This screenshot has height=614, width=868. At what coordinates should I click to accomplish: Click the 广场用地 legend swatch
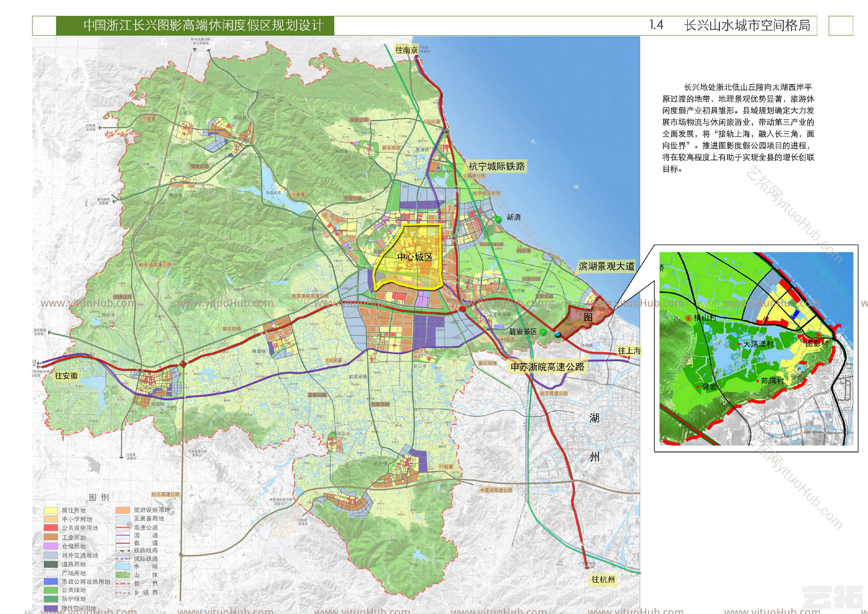(51, 573)
